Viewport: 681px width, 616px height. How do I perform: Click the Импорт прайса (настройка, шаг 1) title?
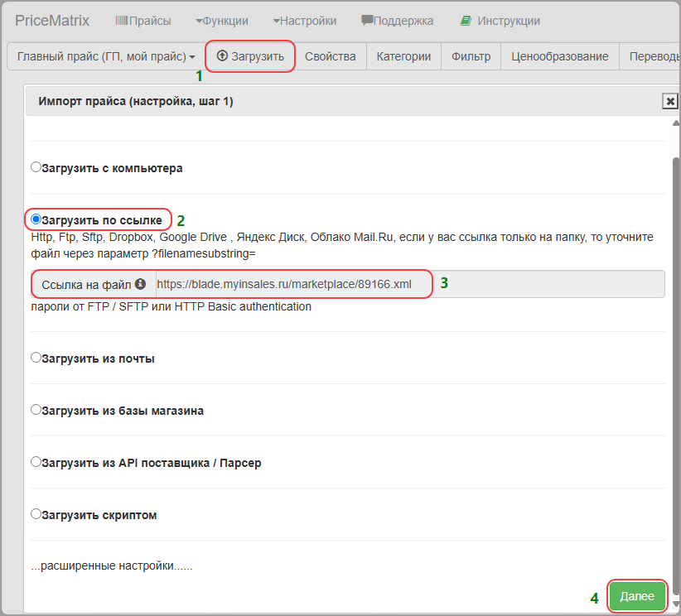point(136,101)
